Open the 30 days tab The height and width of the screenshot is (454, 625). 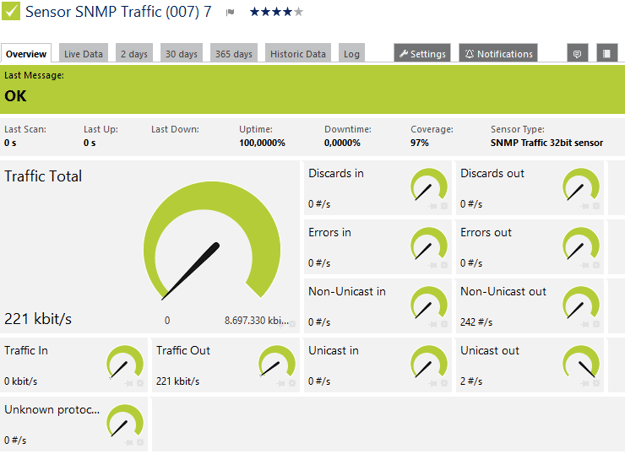click(181, 53)
